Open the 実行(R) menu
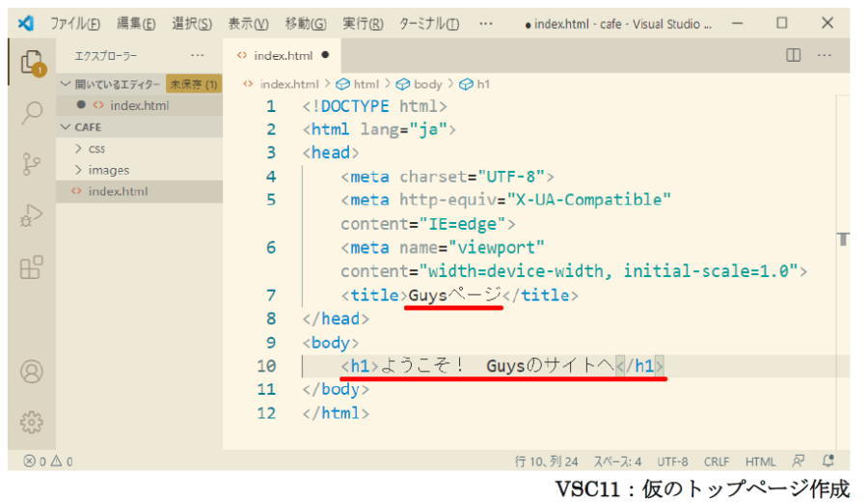 point(363,24)
